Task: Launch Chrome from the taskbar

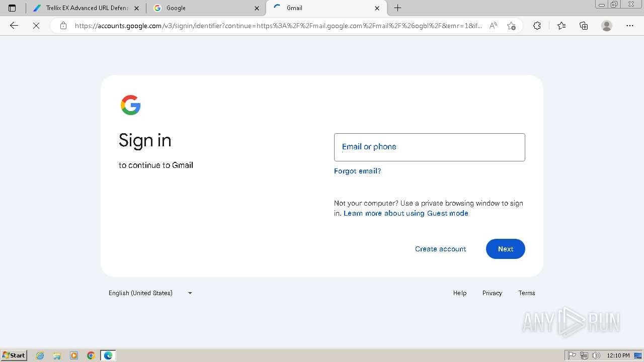Action: 91,355
